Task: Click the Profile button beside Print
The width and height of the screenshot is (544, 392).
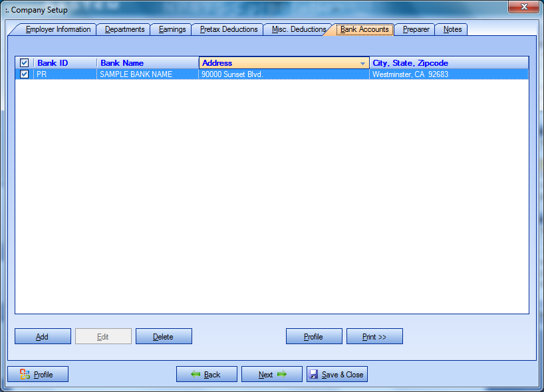Action: click(314, 337)
